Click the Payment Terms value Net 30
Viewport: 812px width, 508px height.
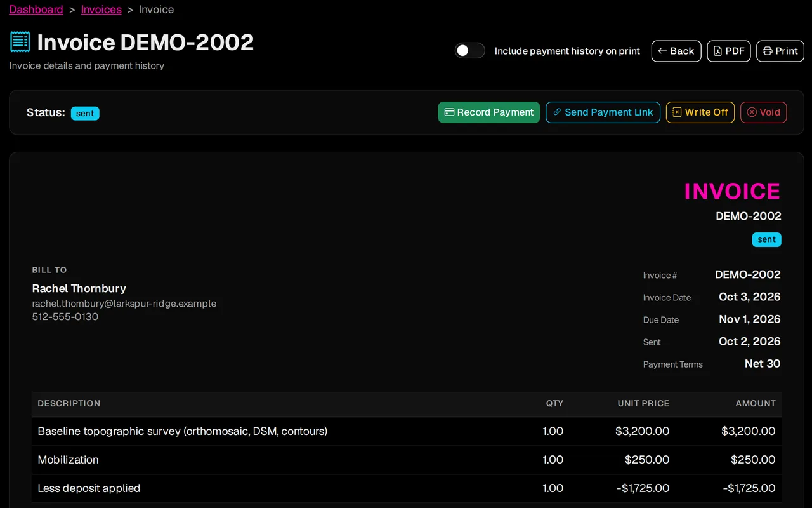pos(763,364)
